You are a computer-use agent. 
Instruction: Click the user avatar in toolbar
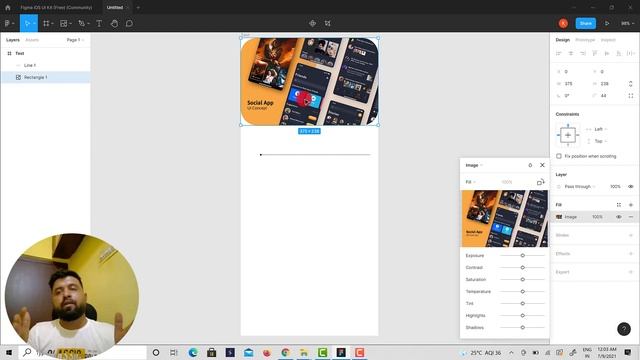point(563,23)
